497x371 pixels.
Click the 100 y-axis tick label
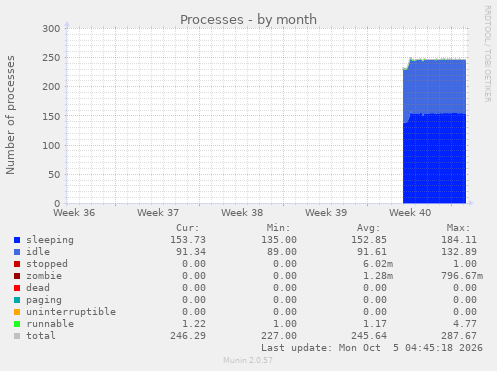(x=51, y=146)
